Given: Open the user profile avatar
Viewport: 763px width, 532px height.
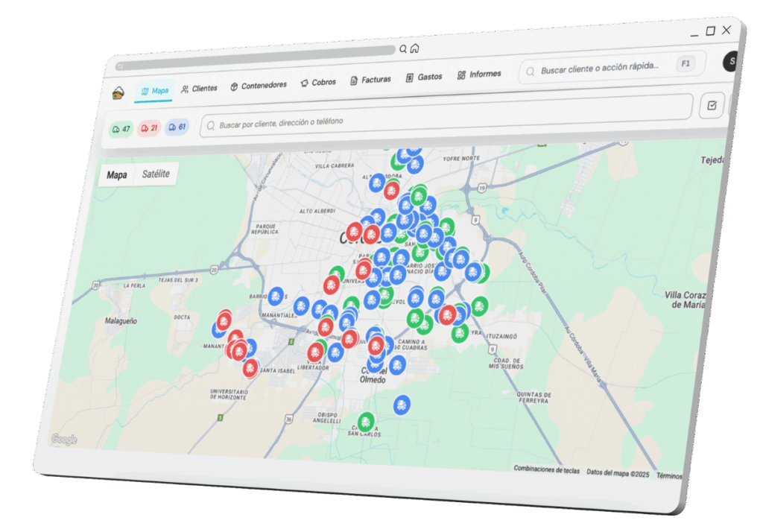Looking at the screenshot, I should (731, 61).
